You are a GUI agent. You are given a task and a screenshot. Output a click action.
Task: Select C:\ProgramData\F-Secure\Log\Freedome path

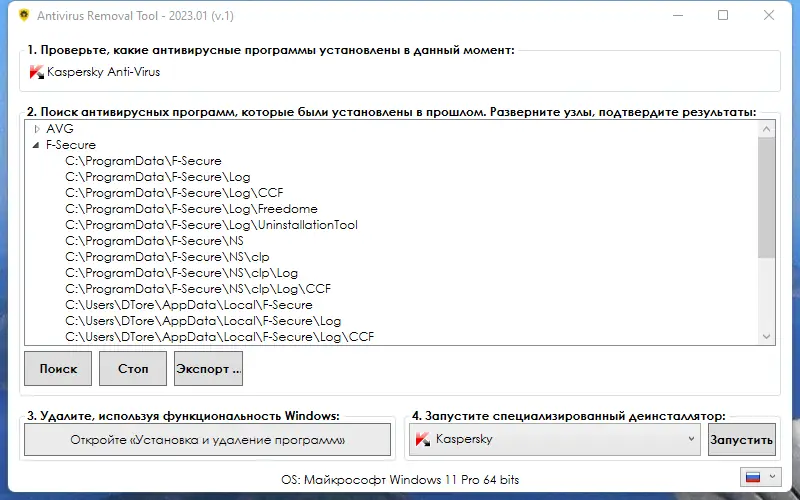point(191,209)
